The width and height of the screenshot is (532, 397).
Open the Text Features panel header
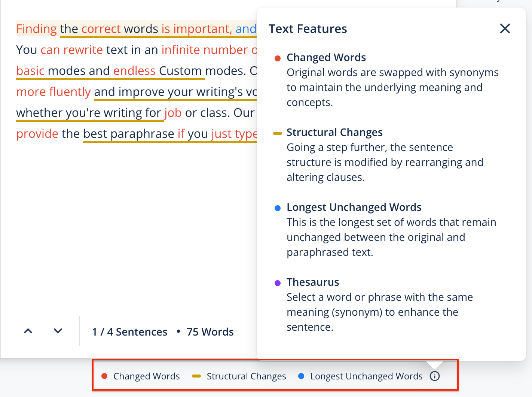[308, 28]
